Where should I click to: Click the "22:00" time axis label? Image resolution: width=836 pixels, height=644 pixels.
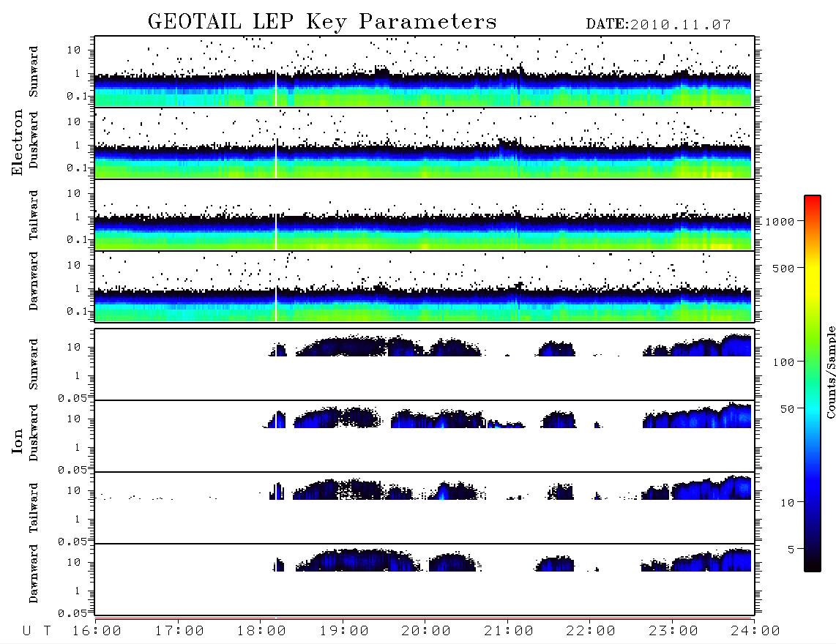(591, 632)
